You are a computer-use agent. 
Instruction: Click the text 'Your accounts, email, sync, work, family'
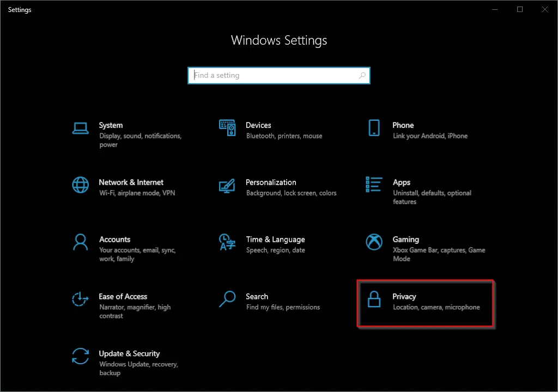[x=137, y=254]
